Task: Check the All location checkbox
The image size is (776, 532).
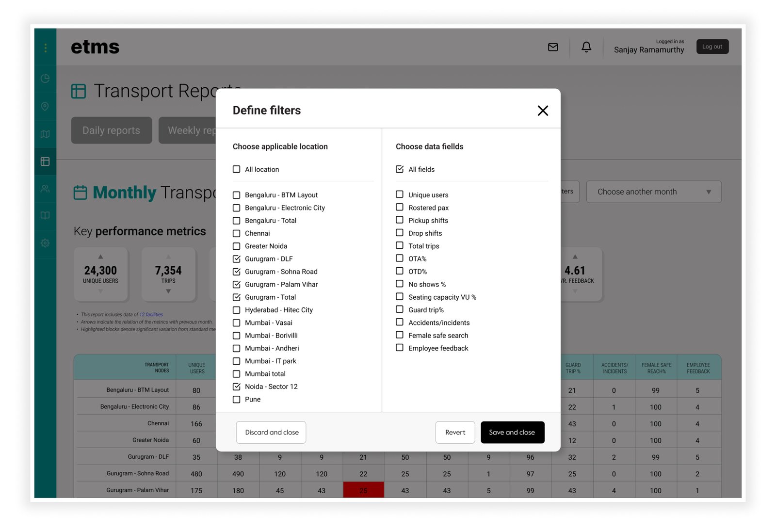Action: tap(237, 169)
